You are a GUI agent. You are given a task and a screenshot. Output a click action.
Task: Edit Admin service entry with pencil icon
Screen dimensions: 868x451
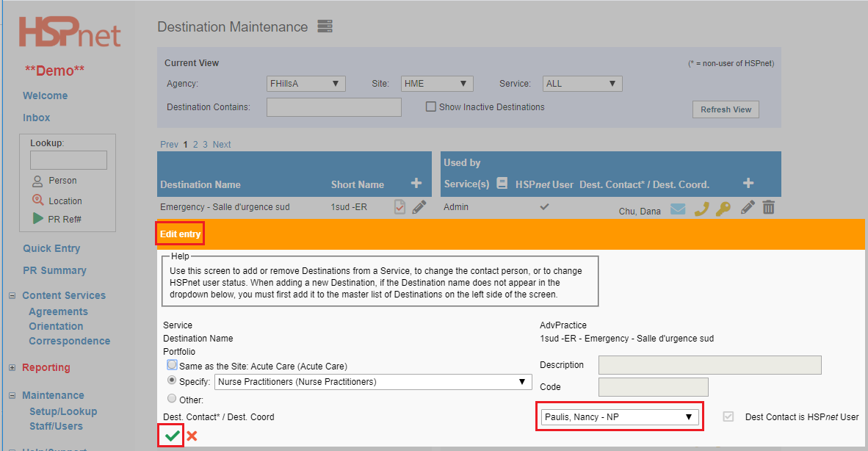(x=748, y=208)
